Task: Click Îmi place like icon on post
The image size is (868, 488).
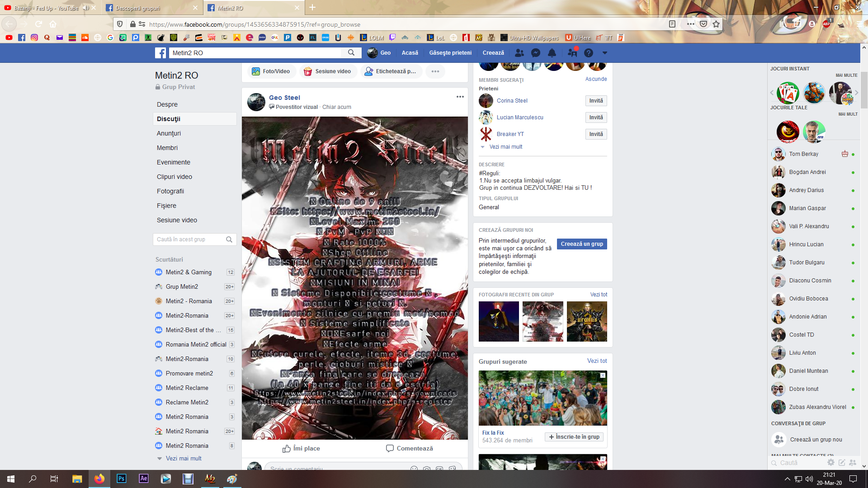Action: [x=287, y=449]
